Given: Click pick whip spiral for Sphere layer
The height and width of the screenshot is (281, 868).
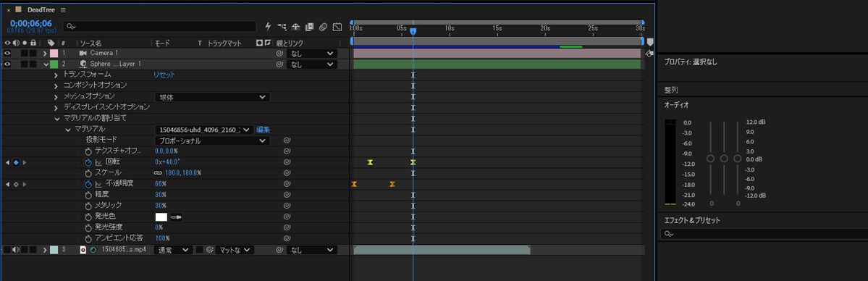Looking at the screenshot, I should tap(280, 64).
